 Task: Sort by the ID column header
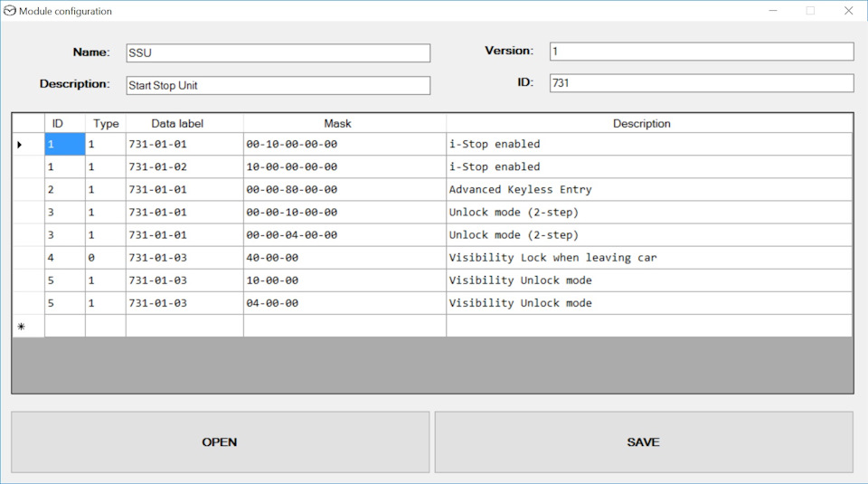[x=65, y=124]
